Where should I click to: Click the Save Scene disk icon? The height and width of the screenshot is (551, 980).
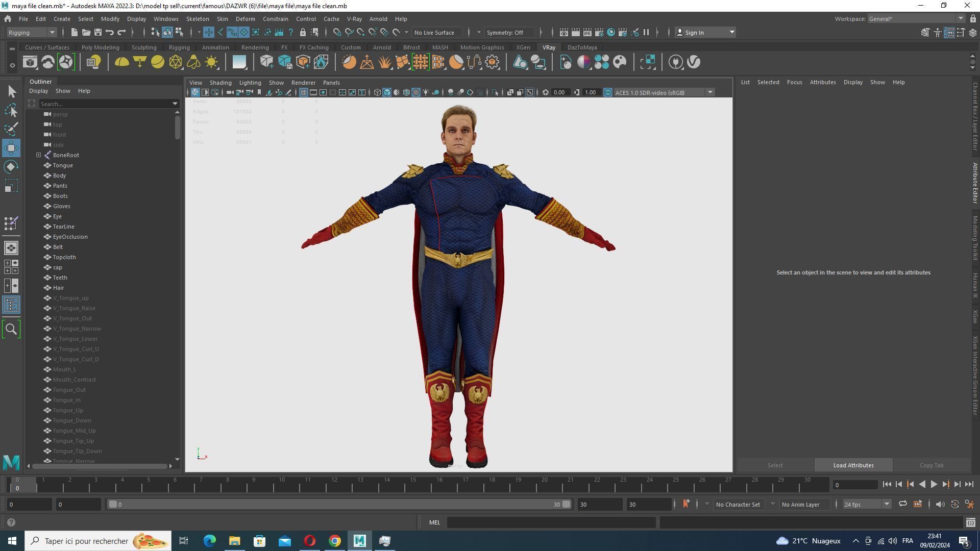(x=97, y=33)
